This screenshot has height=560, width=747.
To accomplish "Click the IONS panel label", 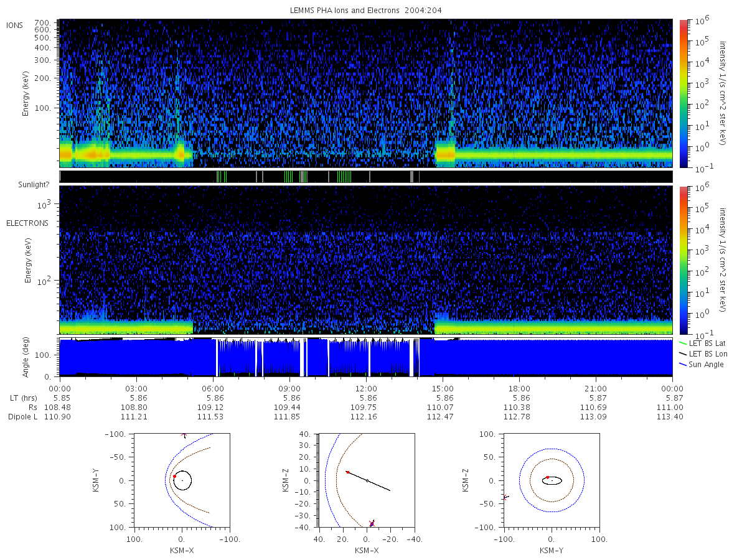I will [x=16, y=25].
